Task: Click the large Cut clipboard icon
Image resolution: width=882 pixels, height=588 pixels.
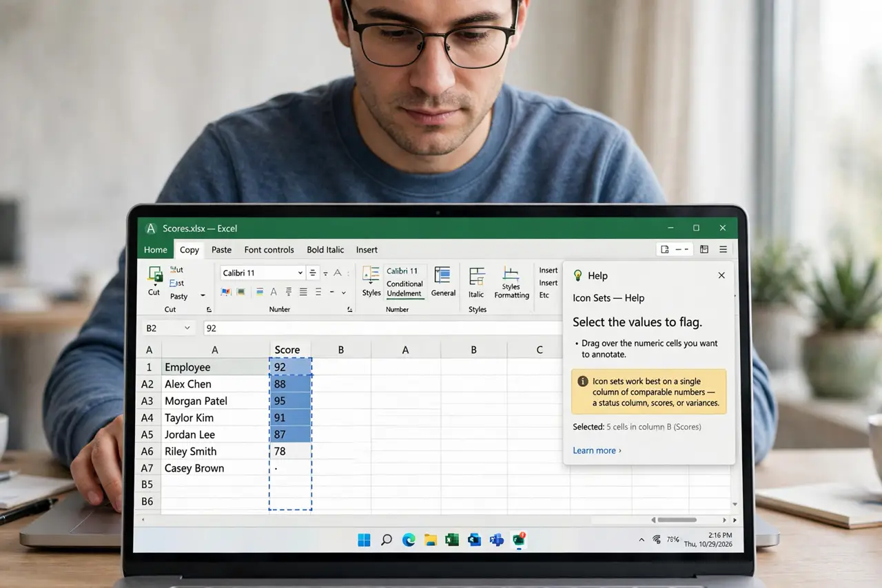Action: point(154,275)
